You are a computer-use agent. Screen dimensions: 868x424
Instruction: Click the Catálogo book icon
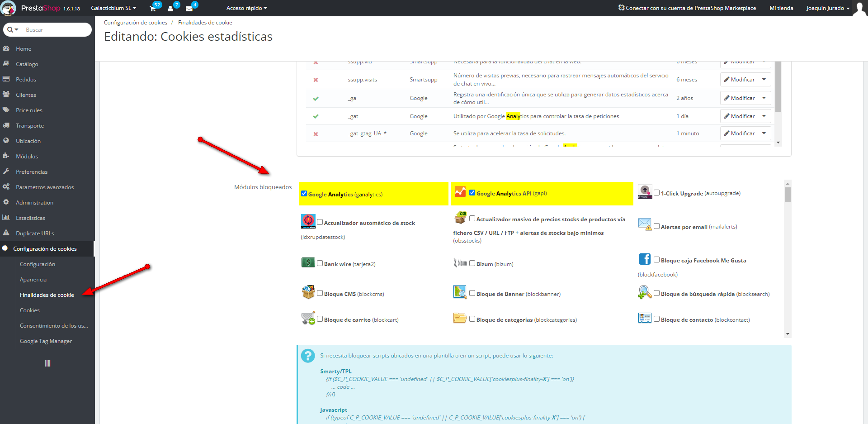(6, 64)
